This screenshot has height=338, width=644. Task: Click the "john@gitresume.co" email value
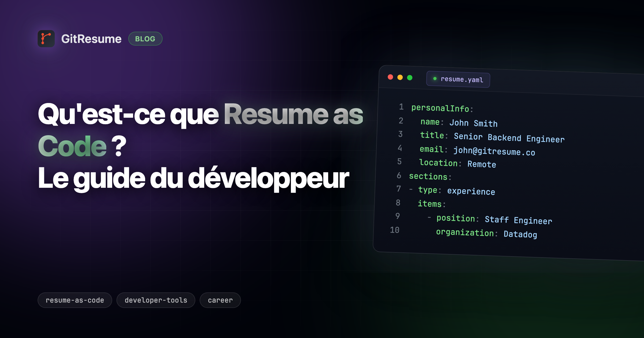click(494, 152)
